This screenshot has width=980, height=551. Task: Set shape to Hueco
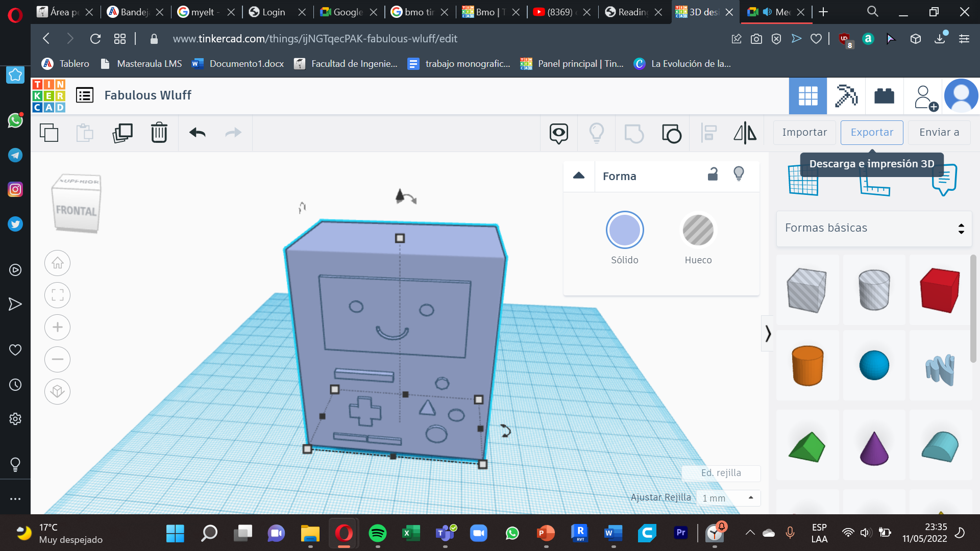698,230
